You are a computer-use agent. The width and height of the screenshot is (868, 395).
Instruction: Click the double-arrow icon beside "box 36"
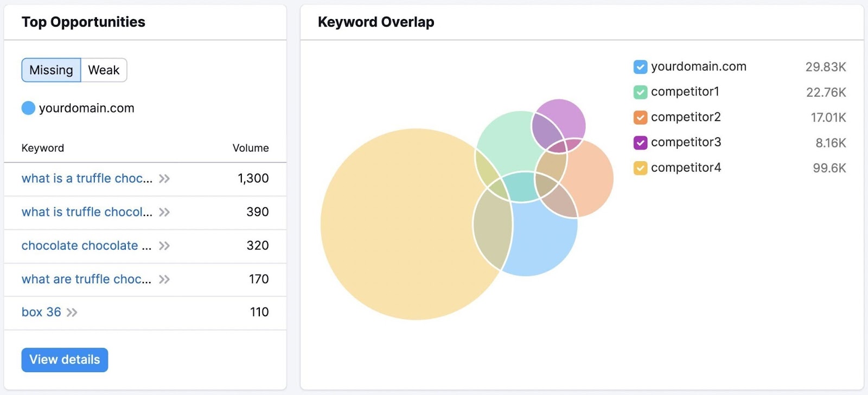coord(72,313)
